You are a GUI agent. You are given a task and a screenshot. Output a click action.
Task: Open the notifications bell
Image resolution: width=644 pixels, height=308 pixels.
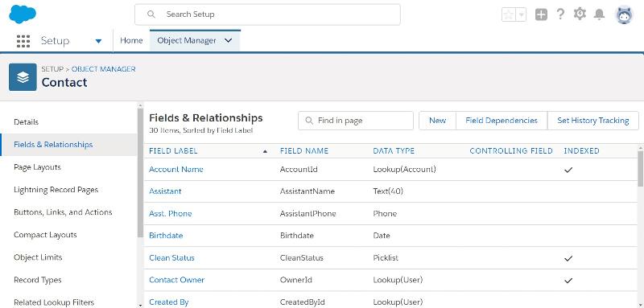pos(599,14)
